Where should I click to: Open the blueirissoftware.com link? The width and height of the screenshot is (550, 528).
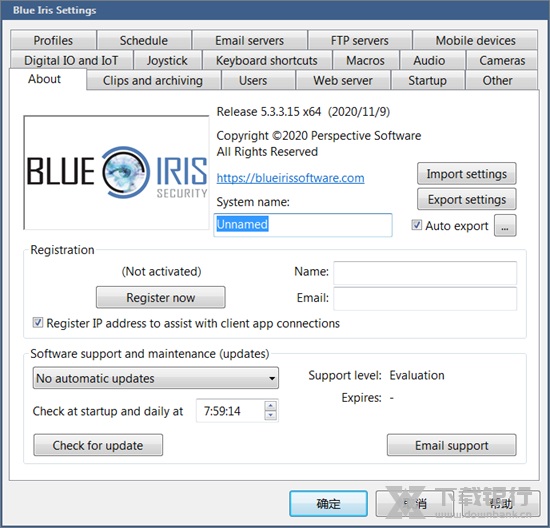pos(290,178)
